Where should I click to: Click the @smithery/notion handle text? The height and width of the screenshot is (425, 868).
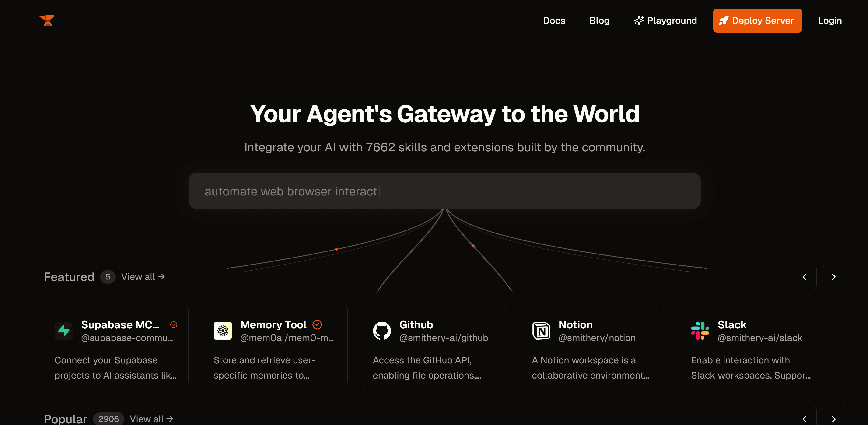(597, 338)
